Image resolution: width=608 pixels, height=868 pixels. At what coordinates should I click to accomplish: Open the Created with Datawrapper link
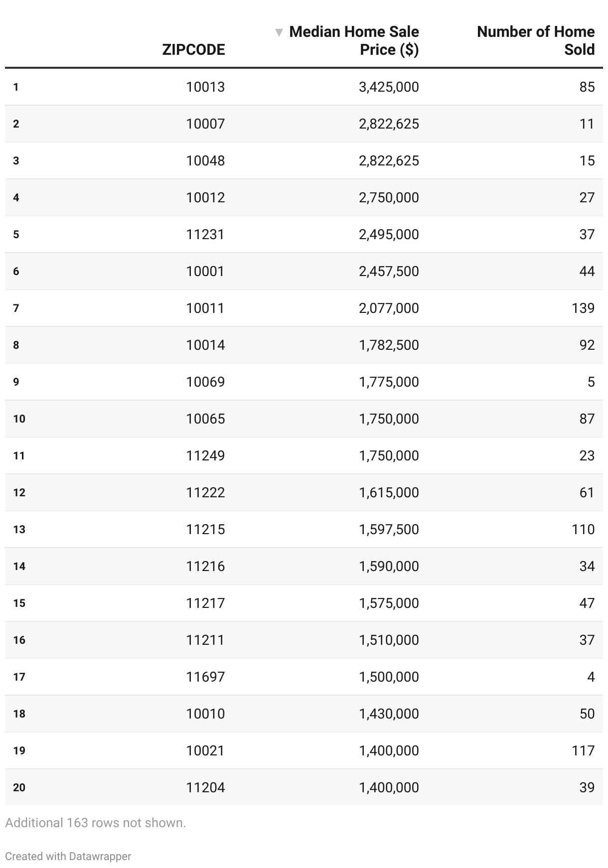click(x=68, y=856)
